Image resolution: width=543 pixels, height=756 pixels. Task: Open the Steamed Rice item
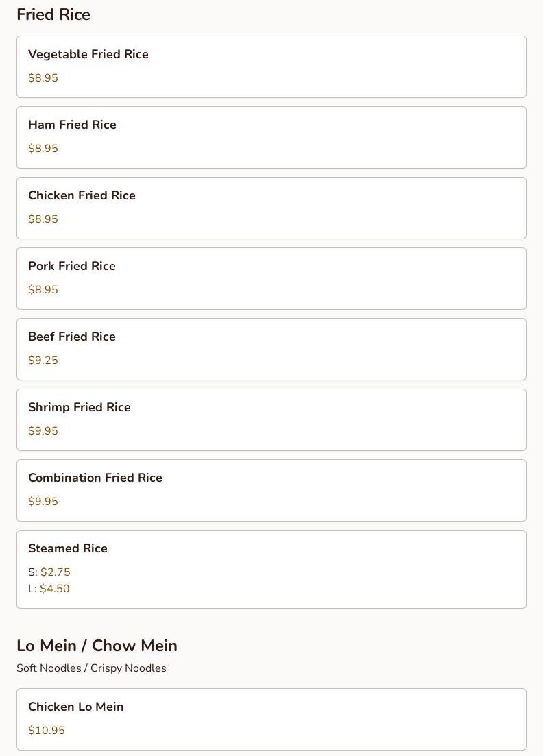coord(271,570)
